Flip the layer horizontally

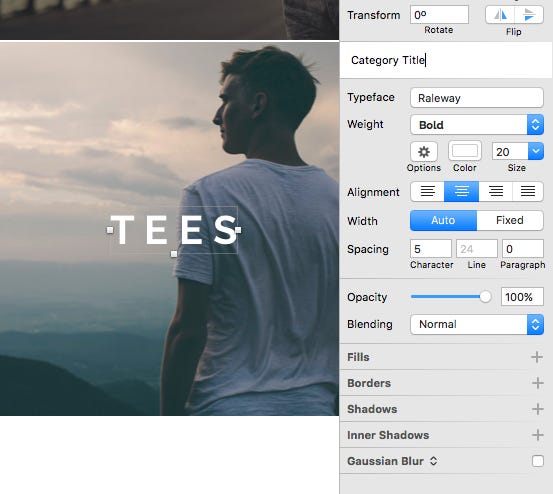click(x=500, y=15)
